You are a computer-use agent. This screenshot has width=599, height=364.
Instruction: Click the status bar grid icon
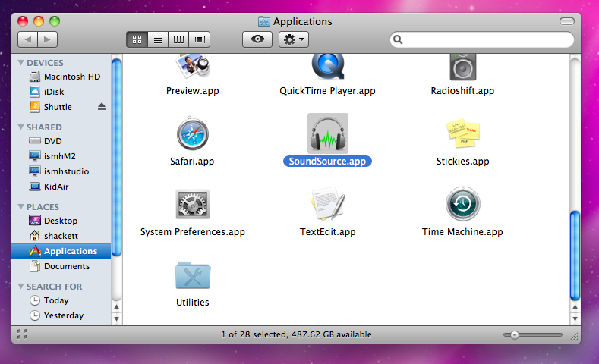click(x=22, y=334)
